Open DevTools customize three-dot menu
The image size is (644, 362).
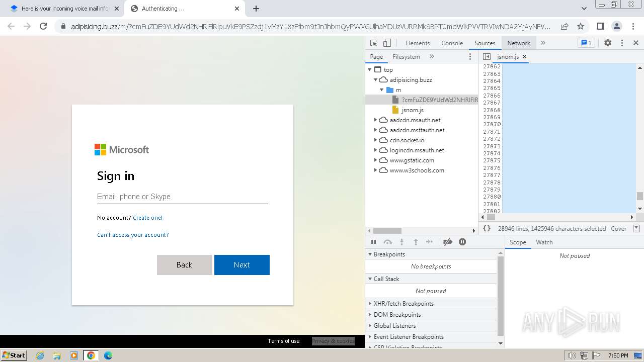(x=622, y=43)
